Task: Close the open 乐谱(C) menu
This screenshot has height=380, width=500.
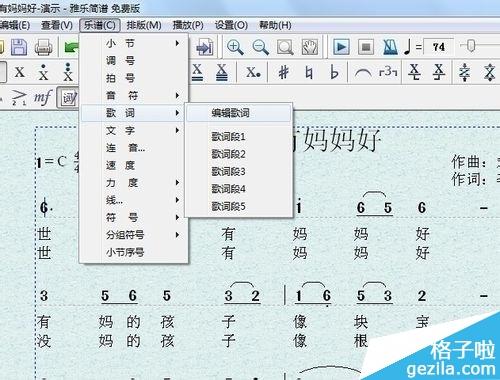Action: 100,25
